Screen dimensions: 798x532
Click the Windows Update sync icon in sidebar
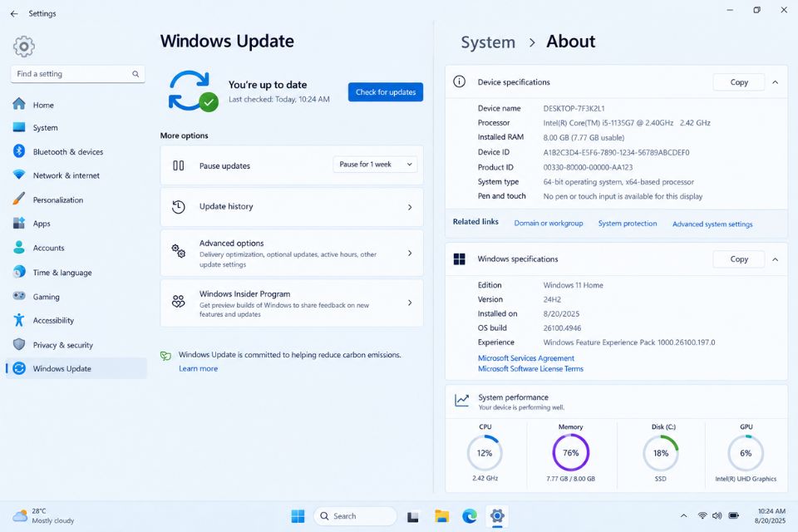(19, 368)
